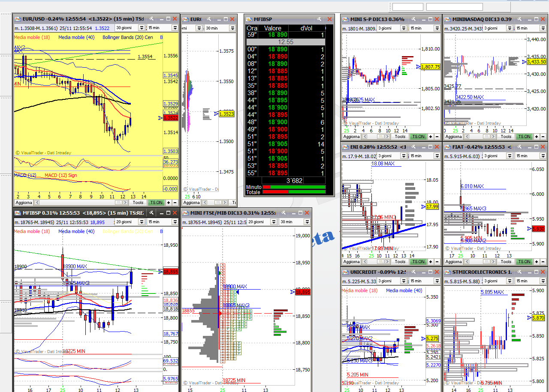
Task: Zoom in with plus button on EUR/USD chart
Action: [x=169, y=203]
